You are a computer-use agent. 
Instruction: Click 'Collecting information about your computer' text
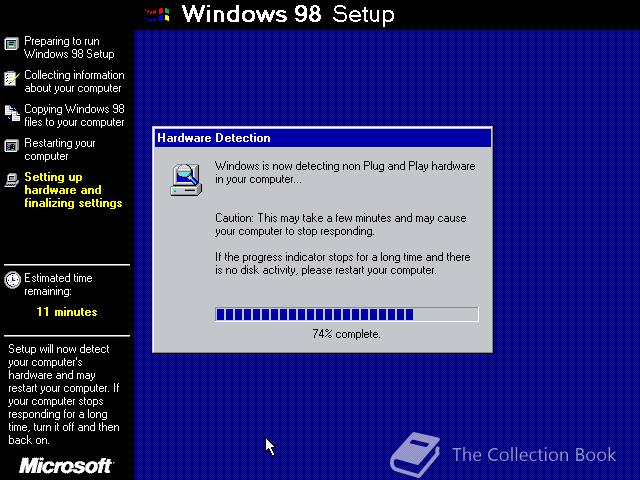[x=74, y=81]
